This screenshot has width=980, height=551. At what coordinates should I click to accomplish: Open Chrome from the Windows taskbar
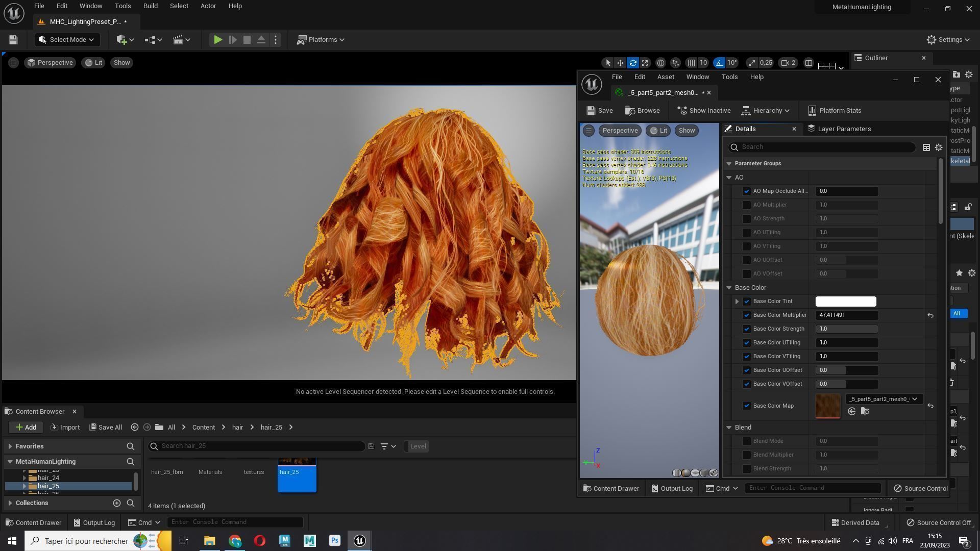point(235,541)
